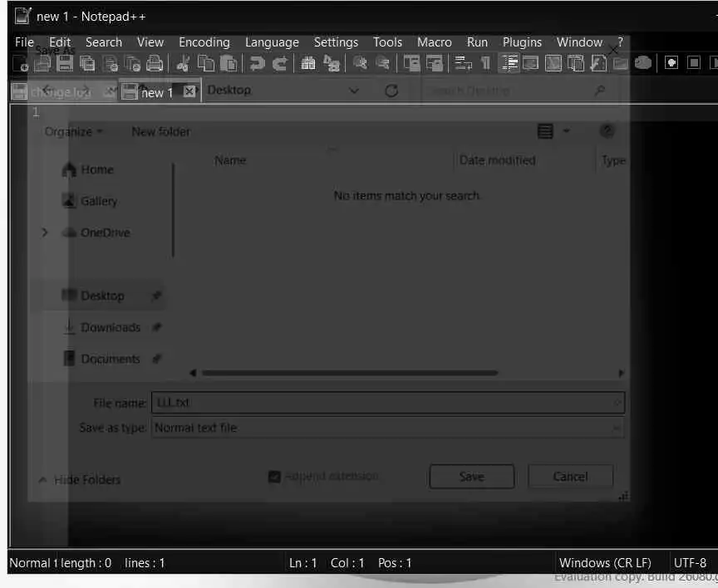Click the Replace toolbar icon
The image size is (718, 588).
(331, 63)
